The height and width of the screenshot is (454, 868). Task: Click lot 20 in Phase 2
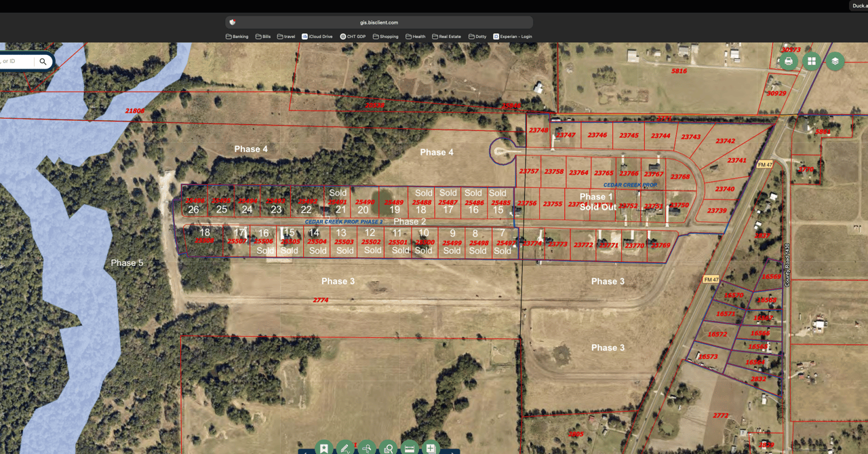[363, 210]
